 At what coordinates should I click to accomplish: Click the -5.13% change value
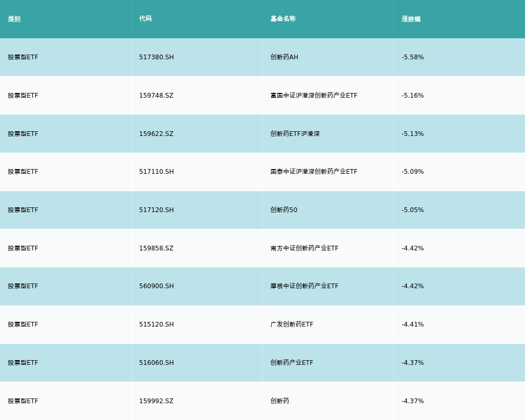[x=413, y=134]
